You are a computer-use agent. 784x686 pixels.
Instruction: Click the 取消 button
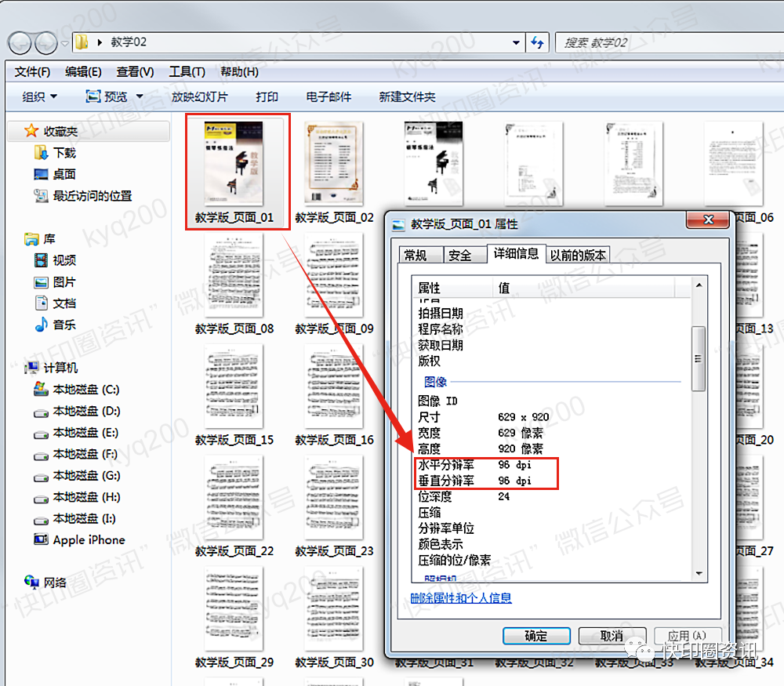[612, 636]
